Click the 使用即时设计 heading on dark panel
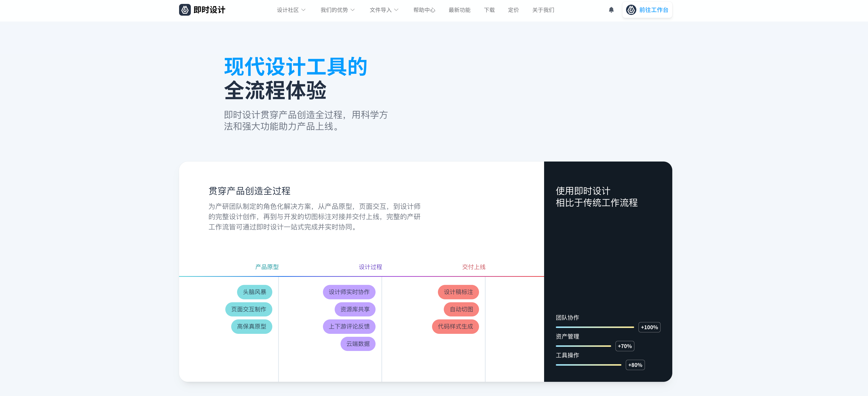This screenshot has width=868, height=396. (x=583, y=191)
